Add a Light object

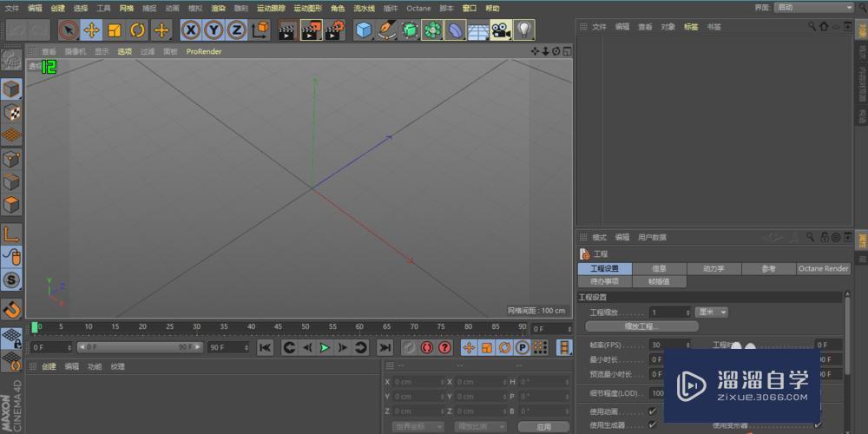coord(523,30)
